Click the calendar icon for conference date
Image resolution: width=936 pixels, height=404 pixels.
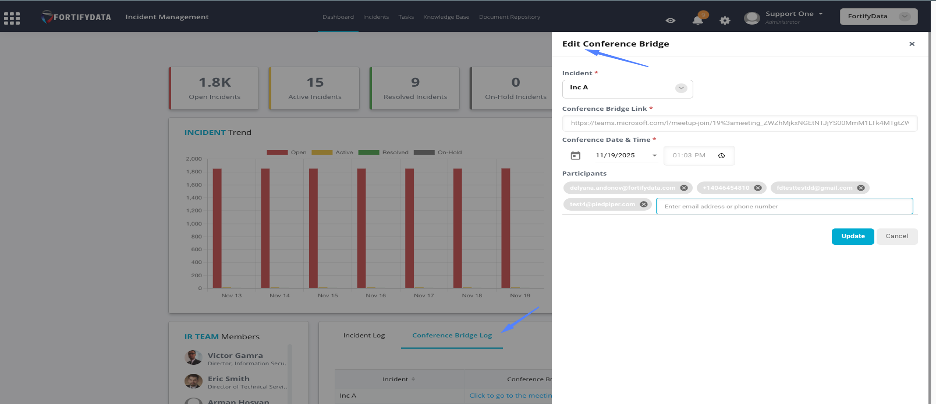[575, 156]
